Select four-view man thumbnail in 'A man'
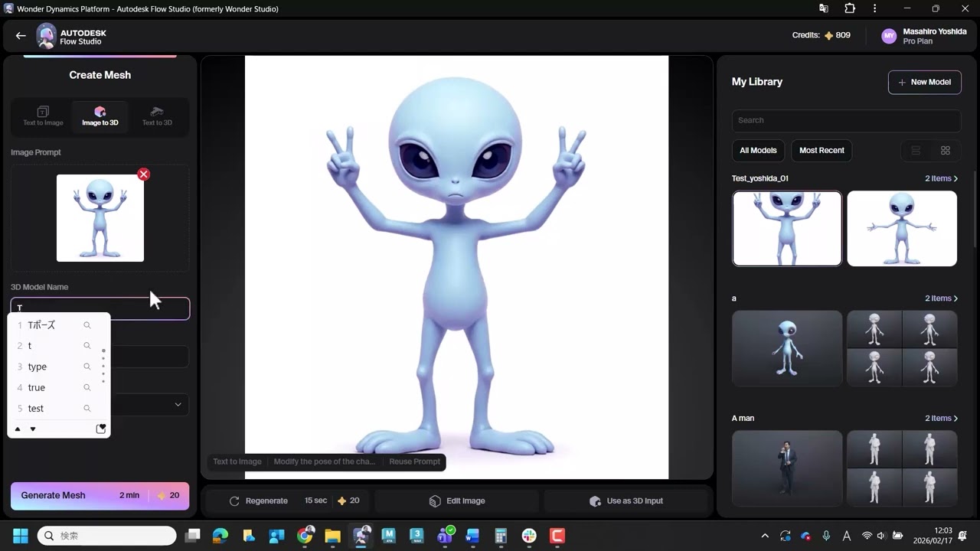 902,468
